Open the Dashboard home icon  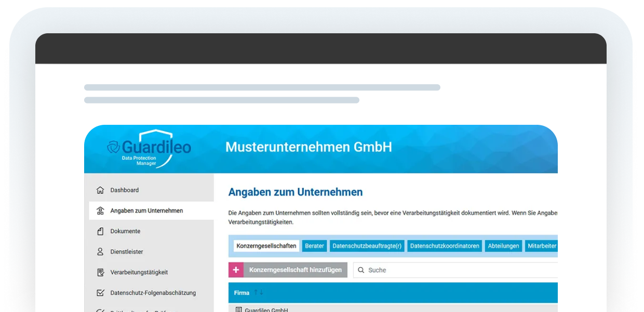100,190
